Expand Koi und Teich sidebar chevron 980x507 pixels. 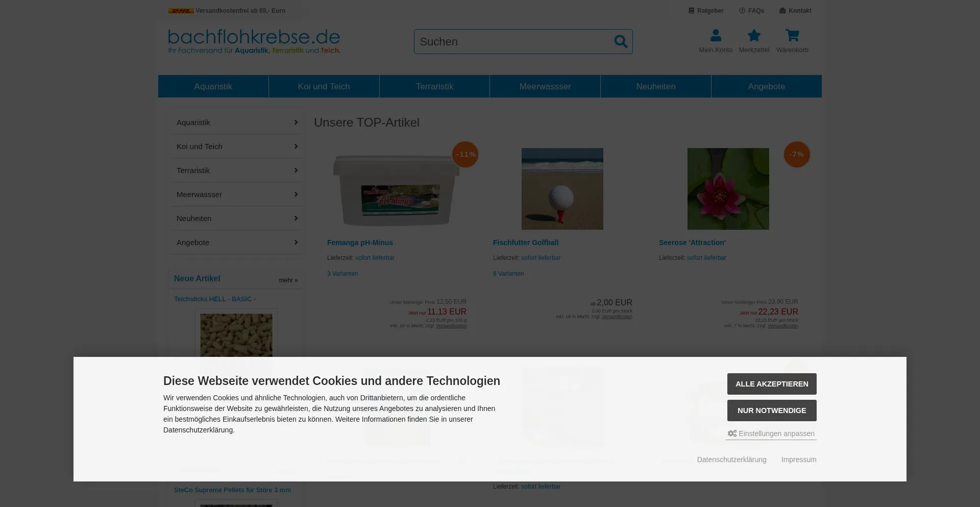point(296,146)
